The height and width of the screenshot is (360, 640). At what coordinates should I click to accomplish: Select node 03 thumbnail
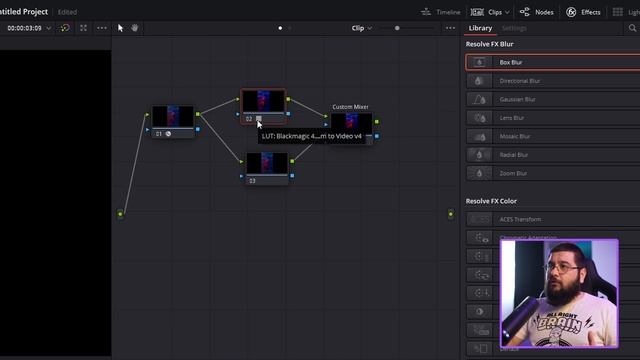(x=267, y=164)
